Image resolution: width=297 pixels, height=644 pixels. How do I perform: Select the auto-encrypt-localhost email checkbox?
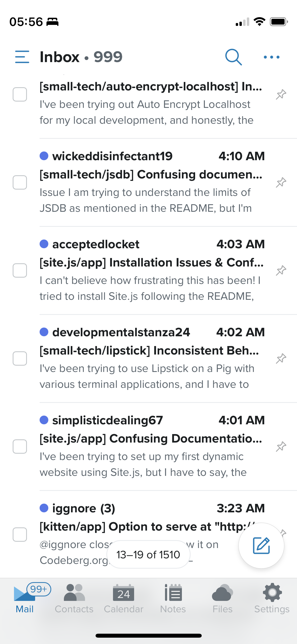pos(20,94)
